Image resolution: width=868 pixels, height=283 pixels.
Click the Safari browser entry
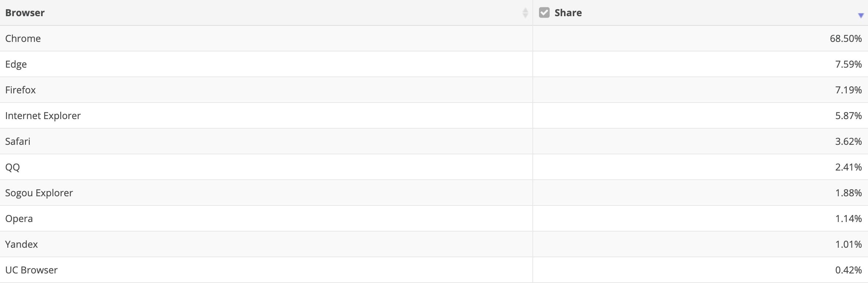click(18, 141)
